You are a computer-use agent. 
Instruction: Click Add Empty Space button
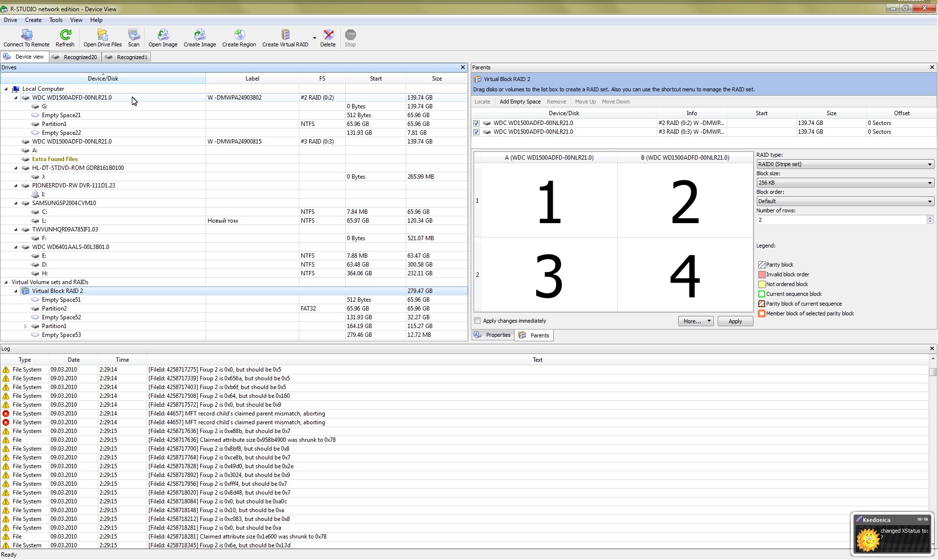click(x=520, y=102)
